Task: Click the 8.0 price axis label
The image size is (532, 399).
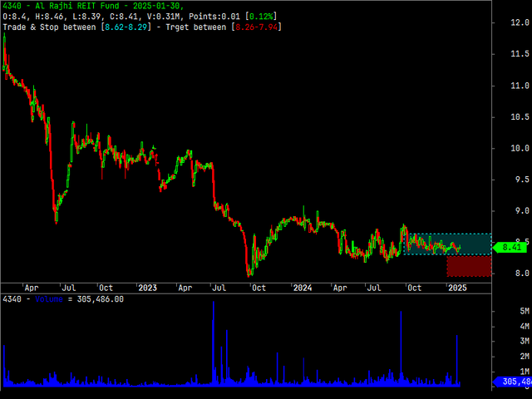Action: tap(522, 273)
